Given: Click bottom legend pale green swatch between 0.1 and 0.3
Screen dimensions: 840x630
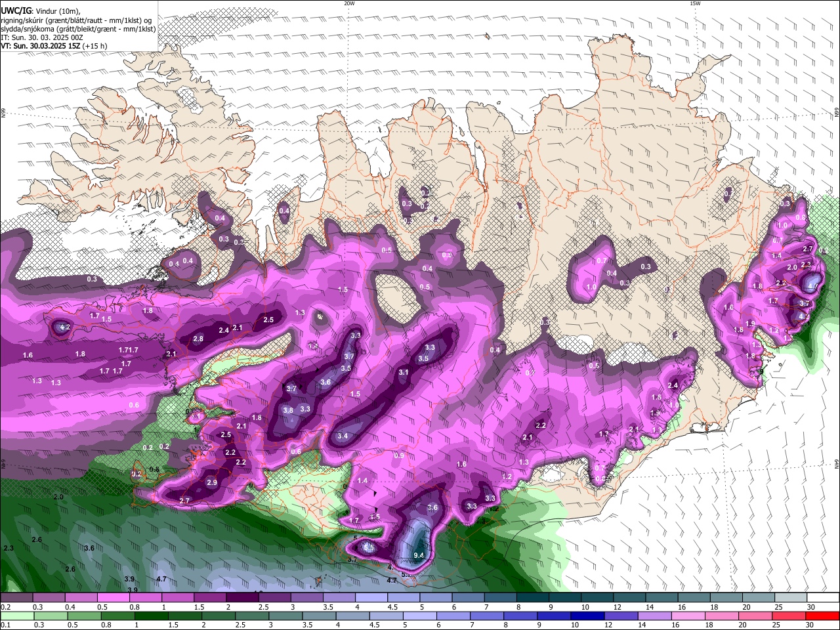Looking at the screenshot, I should click(16, 616).
